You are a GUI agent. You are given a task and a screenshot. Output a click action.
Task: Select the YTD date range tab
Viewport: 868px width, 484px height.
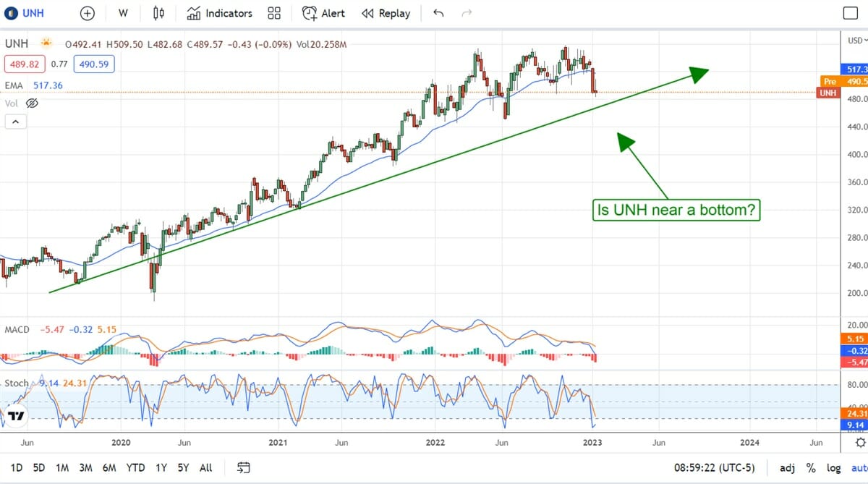(x=135, y=467)
